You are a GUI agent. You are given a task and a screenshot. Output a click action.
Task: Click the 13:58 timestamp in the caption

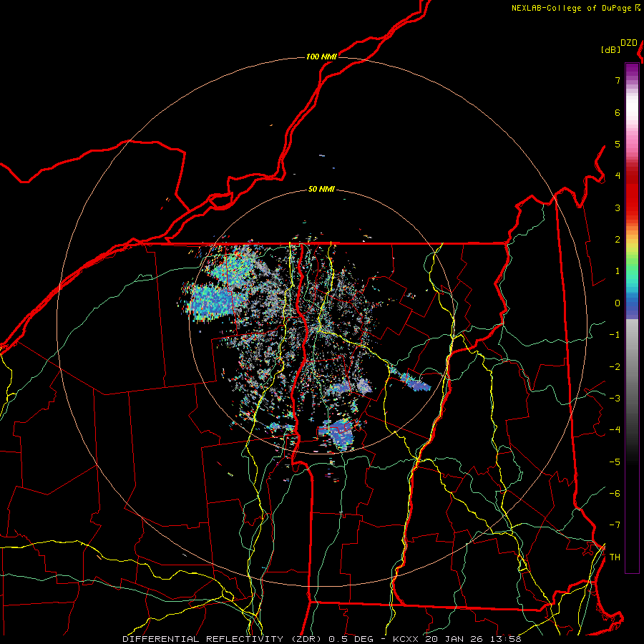[x=506, y=639]
